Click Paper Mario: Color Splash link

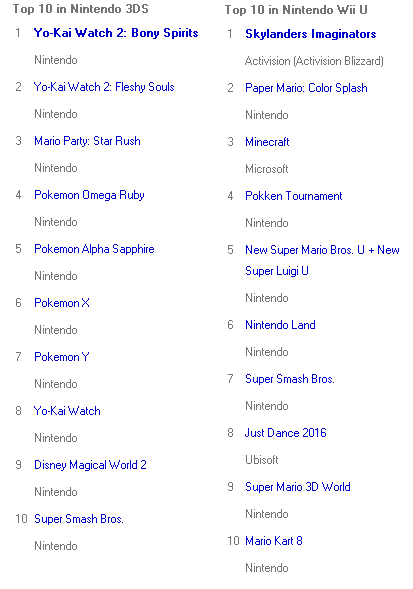[x=306, y=88]
